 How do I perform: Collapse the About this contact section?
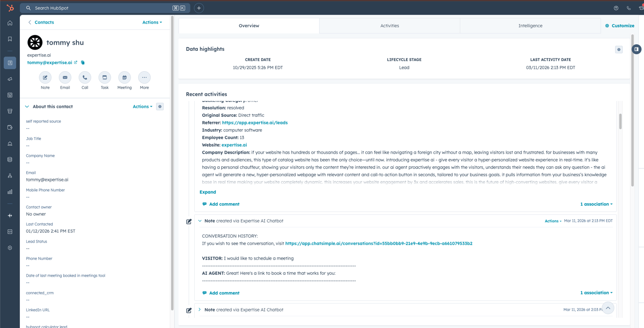(x=27, y=107)
